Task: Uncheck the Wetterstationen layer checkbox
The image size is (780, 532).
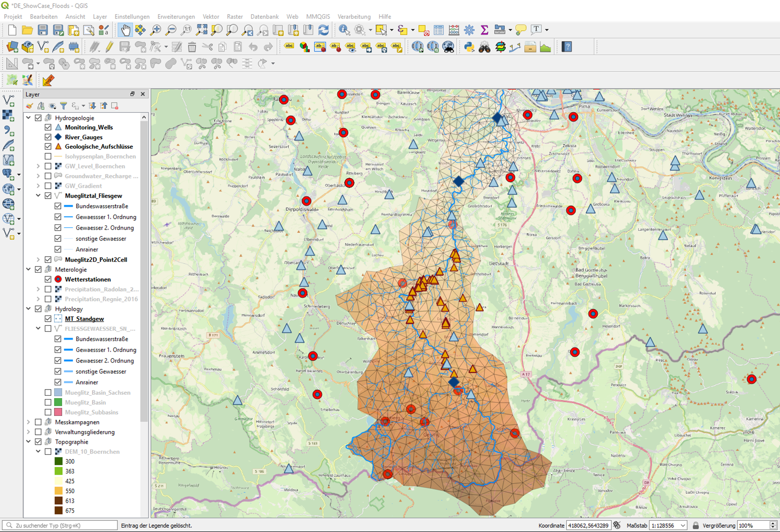Action: (48, 279)
